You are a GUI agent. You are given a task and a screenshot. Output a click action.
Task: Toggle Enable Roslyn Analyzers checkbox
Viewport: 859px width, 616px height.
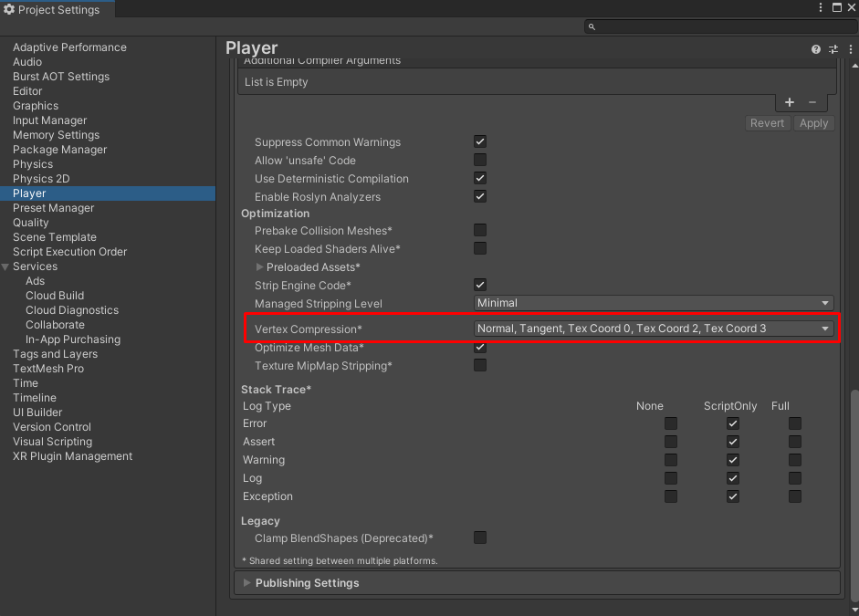(x=480, y=196)
